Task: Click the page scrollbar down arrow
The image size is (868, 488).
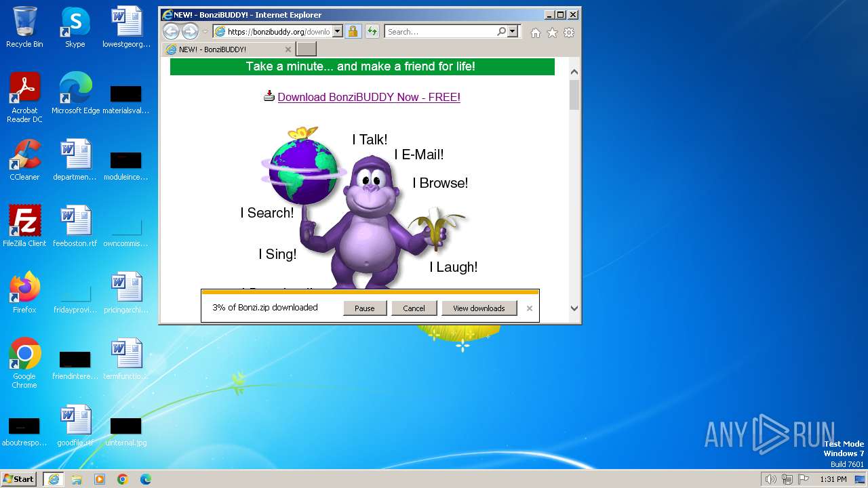Action: [x=574, y=308]
